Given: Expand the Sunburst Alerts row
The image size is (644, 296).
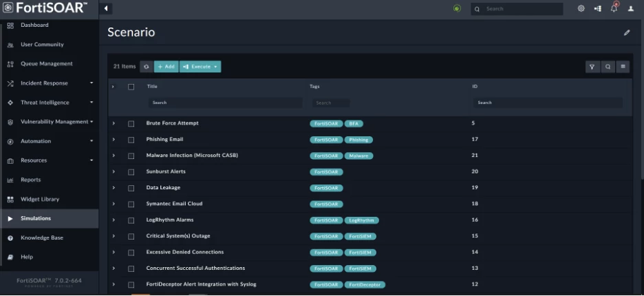Looking at the screenshot, I should coord(114,171).
